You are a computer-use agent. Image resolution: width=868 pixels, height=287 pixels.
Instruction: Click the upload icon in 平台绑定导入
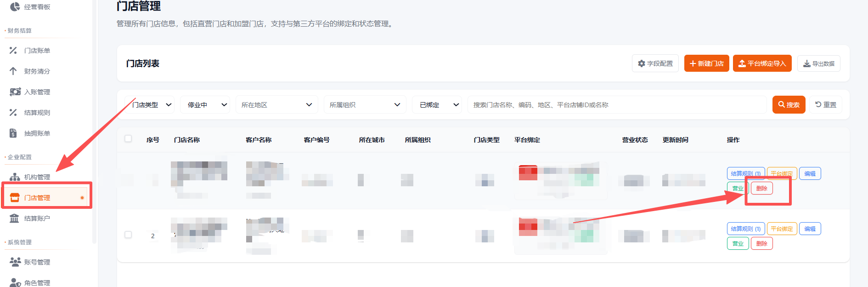(742, 63)
